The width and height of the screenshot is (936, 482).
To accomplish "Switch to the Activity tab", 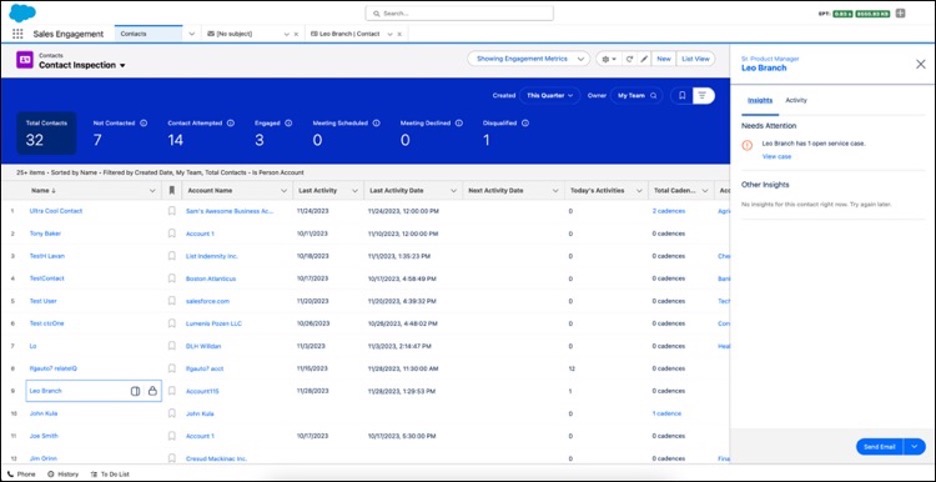I will (x=796, y=101).
